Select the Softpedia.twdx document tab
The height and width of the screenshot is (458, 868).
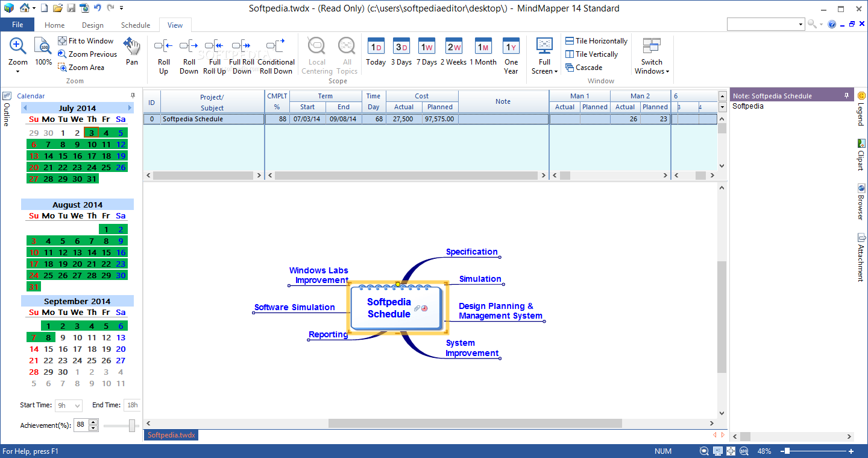click(x=171, y=434)
